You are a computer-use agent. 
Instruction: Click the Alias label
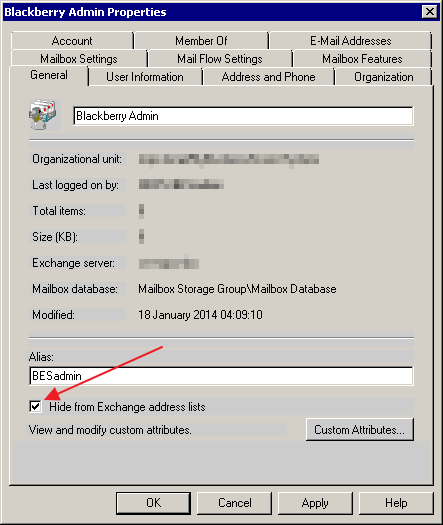41,357
